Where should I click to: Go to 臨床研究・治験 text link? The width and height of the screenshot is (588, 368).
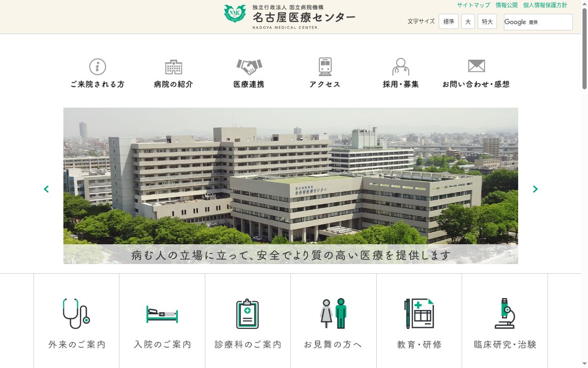(505, 345)
